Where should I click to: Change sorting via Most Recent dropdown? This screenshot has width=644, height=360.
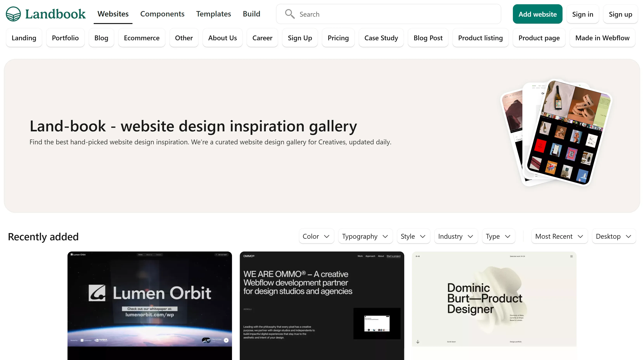[x=559, y=236]
